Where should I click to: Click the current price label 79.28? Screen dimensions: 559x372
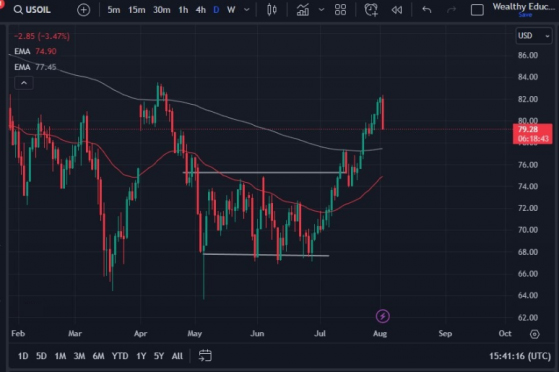pyautogui.click(x=532, y=134)
